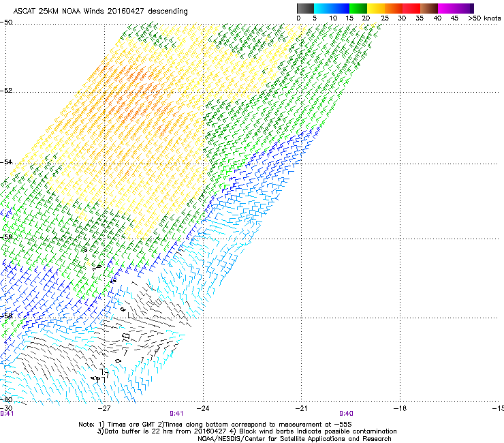Click the '-24' longitude axis label

tap(203, 408)
